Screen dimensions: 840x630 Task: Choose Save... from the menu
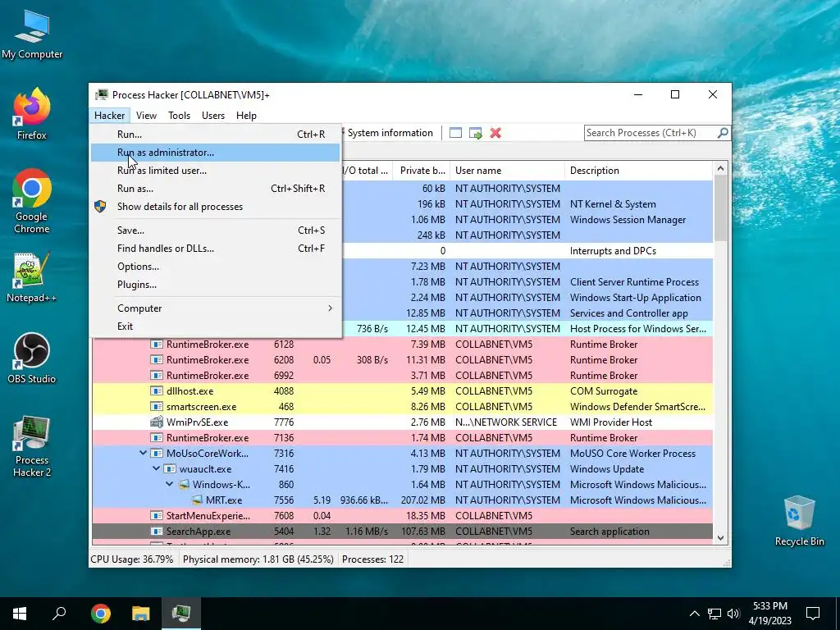pos(216,231)
